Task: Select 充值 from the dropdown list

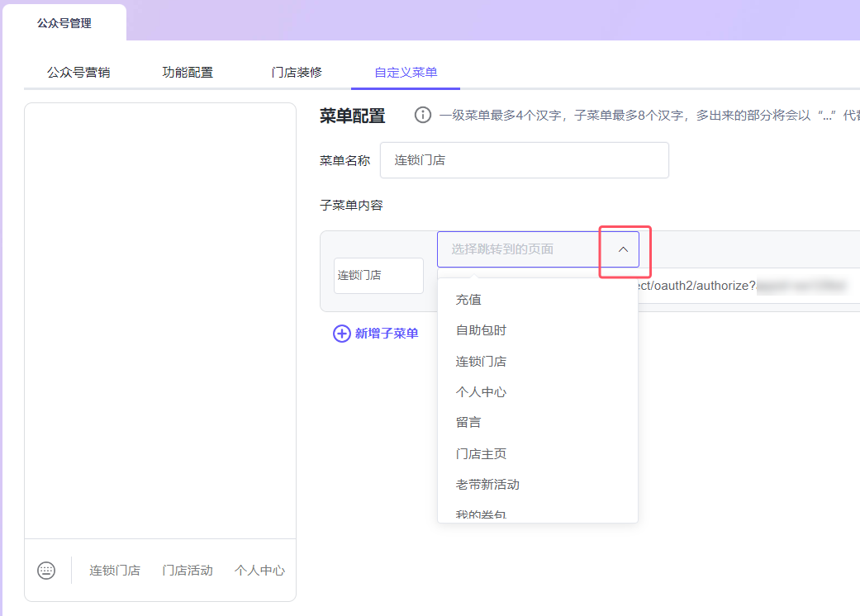Action: point(468,300)
